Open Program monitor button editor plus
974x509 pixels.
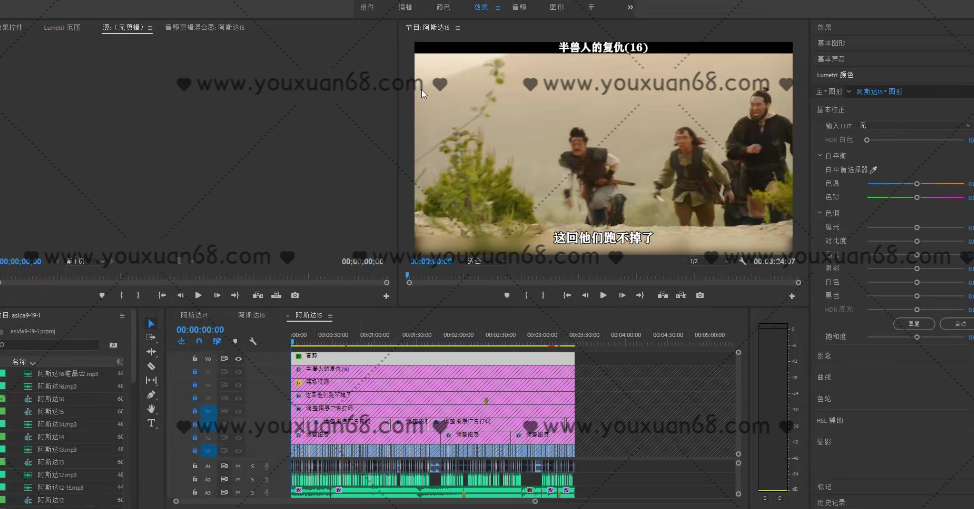click(x=792, y=296)
